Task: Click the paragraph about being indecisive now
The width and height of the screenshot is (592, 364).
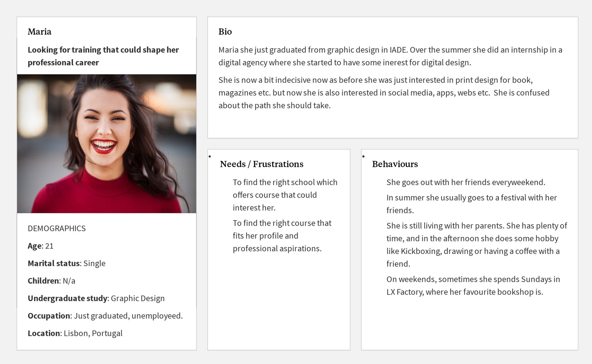Action: [384, 93]
